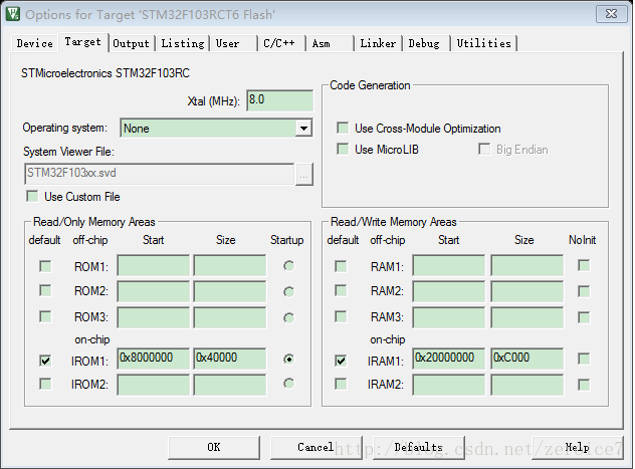The height and width of the screenshot is (469, 635).
Task: Click the IROM2 Start field
Action: [x=153, y=385]
